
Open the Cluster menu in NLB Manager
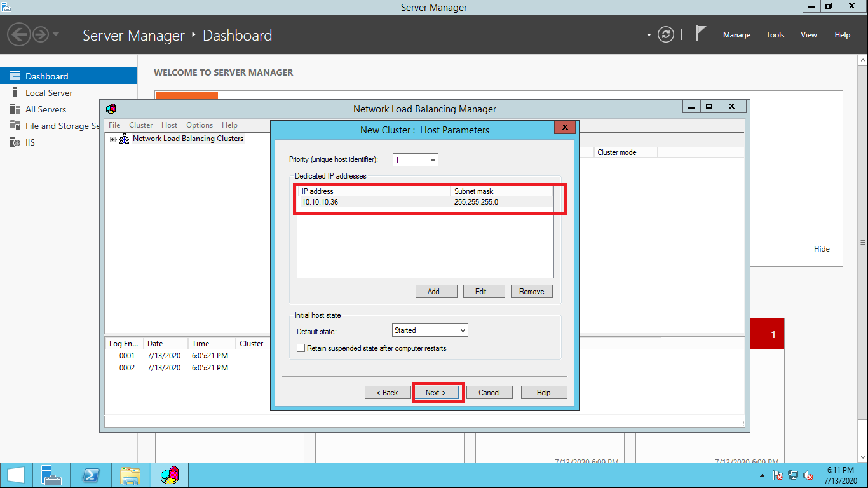coord(141,125)
